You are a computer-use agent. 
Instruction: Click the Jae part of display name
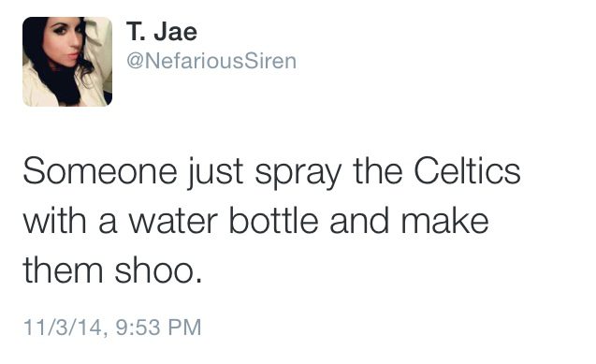pos(176,32)
